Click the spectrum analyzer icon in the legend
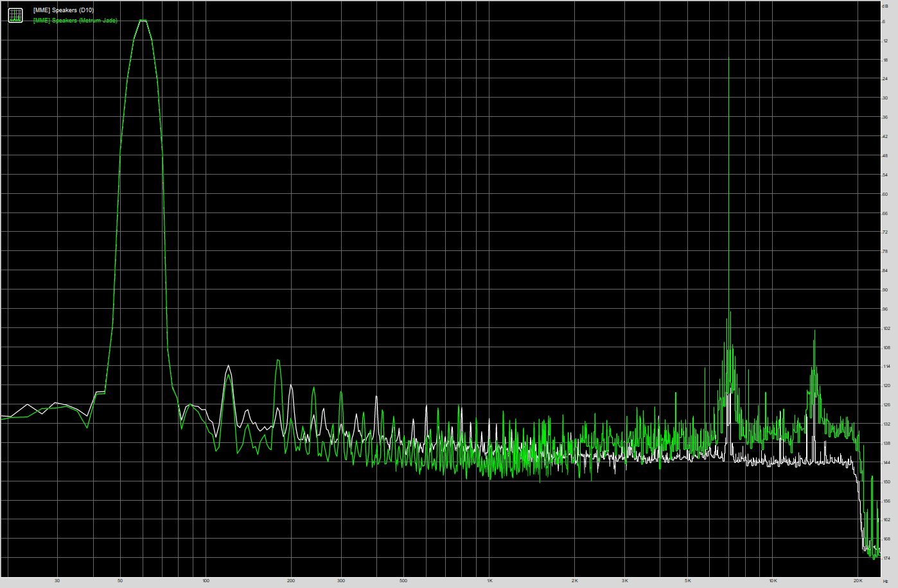The height and width of the screenshot is (588, 898). point(15,15)
